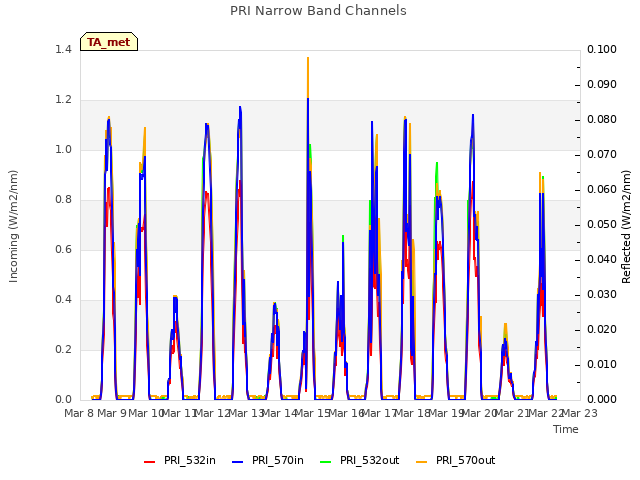The height and width of the screenshot is (480, 640).
Task: Click the TA_met annotation label
Action: tap(109, 42)
